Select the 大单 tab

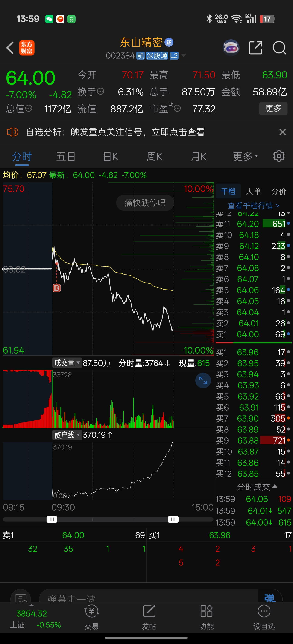(253, 191)
